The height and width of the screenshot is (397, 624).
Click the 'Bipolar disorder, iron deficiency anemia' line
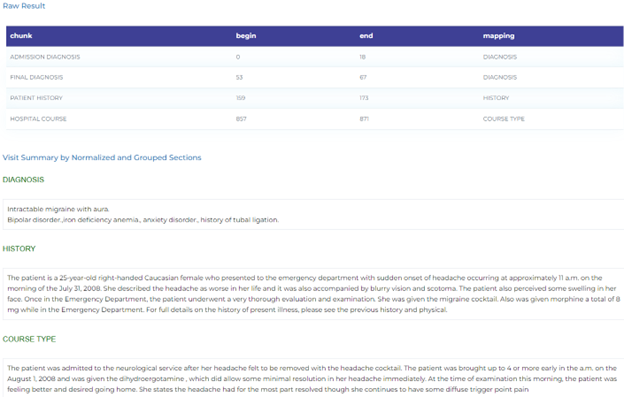point(143,220)
